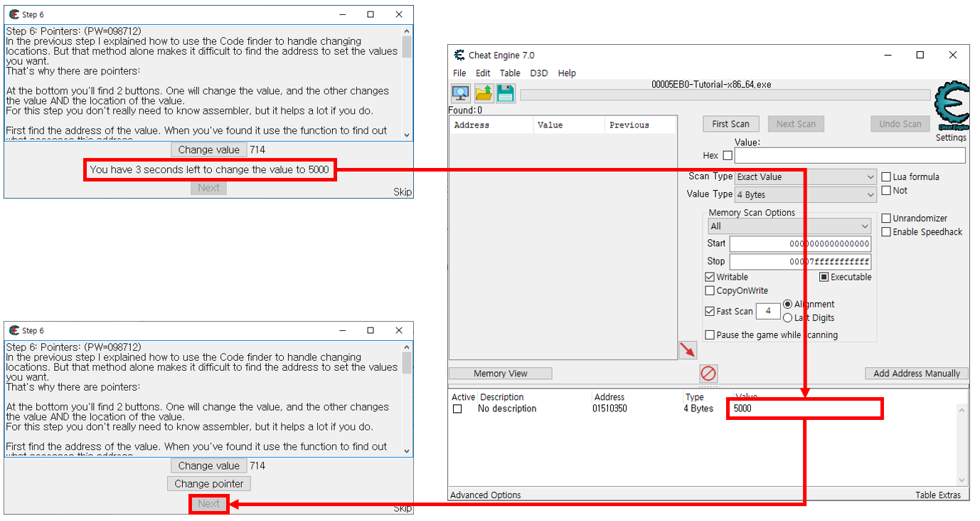
Task: Click the scan progress bar
Action: coord(725,95)
